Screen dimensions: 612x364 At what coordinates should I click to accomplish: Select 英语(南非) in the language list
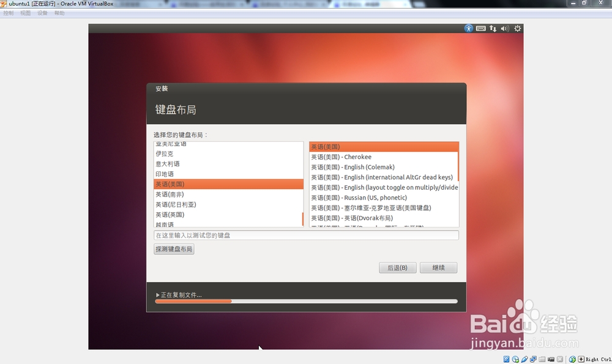pos(228,195)
